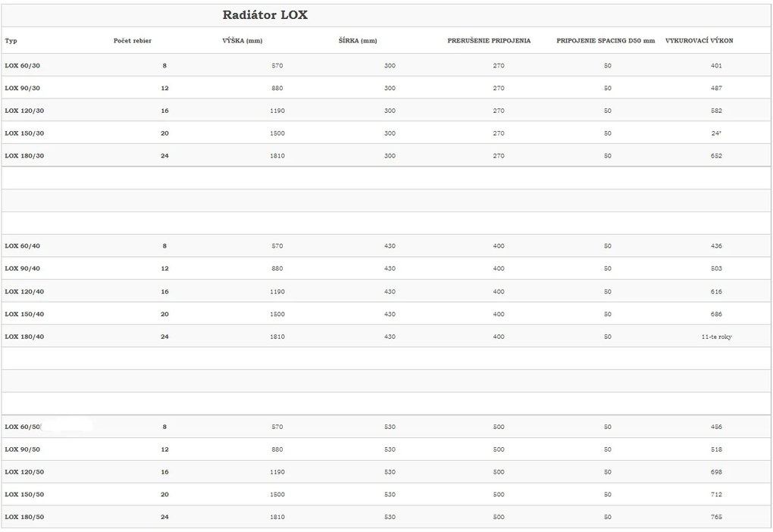Select the LOX 60/40 row label
The image size is (773, 532).
point(22,246)
